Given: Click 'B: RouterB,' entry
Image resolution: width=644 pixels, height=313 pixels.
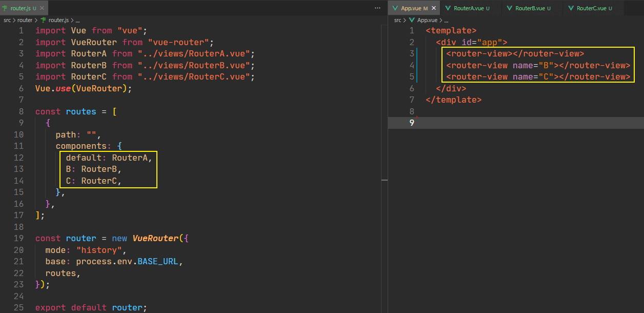Looking at the screenshot, I should (x=94, y=169).
